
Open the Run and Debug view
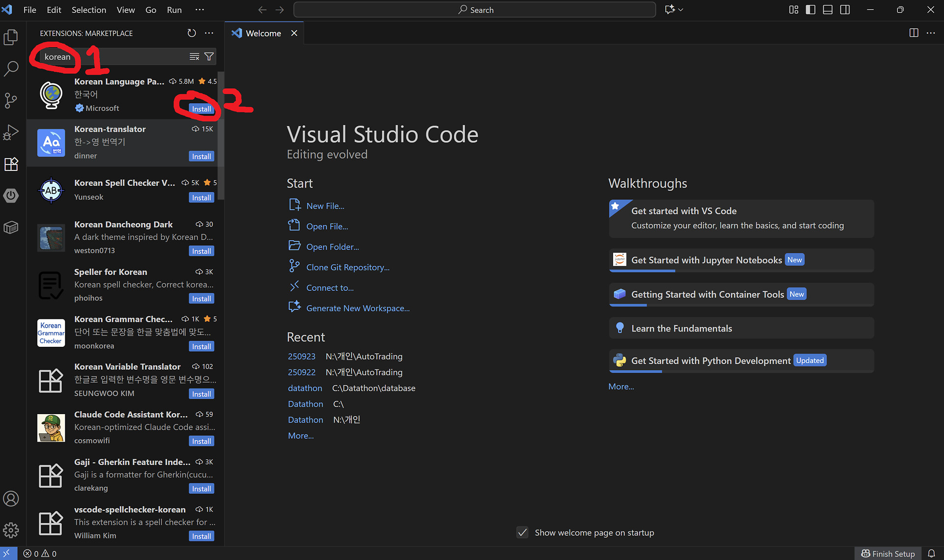pyautogui.click(x=11, y=132)
